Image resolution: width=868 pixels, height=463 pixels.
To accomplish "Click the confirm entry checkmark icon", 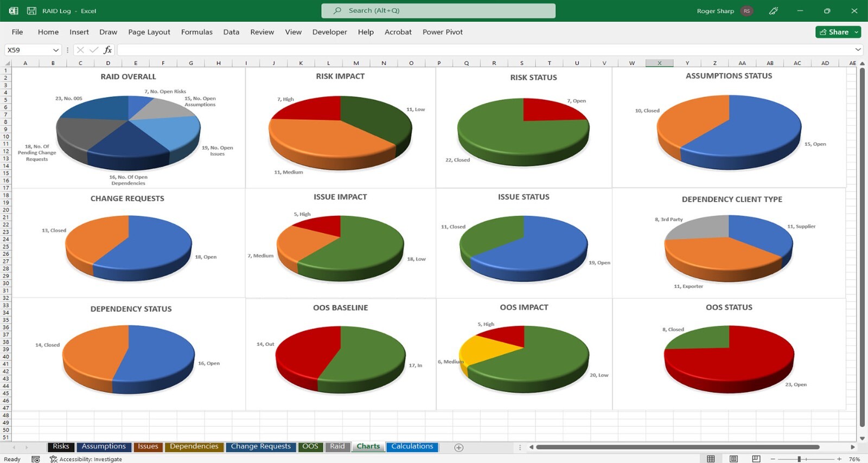I will (x=94, y=50).
